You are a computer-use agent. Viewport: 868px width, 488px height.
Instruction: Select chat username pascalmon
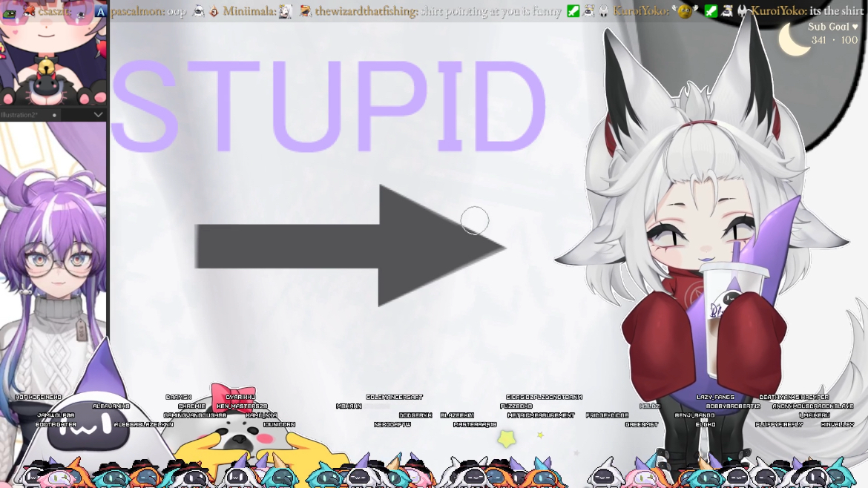pos(138,11)
